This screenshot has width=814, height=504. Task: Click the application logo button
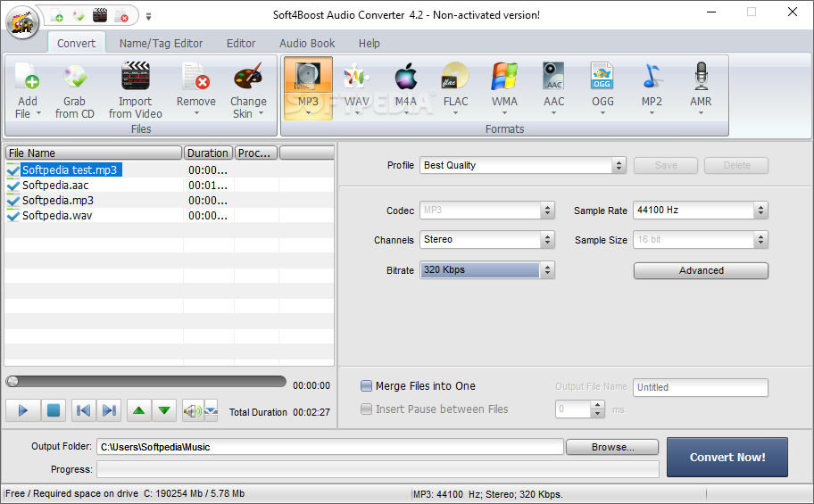22,22
